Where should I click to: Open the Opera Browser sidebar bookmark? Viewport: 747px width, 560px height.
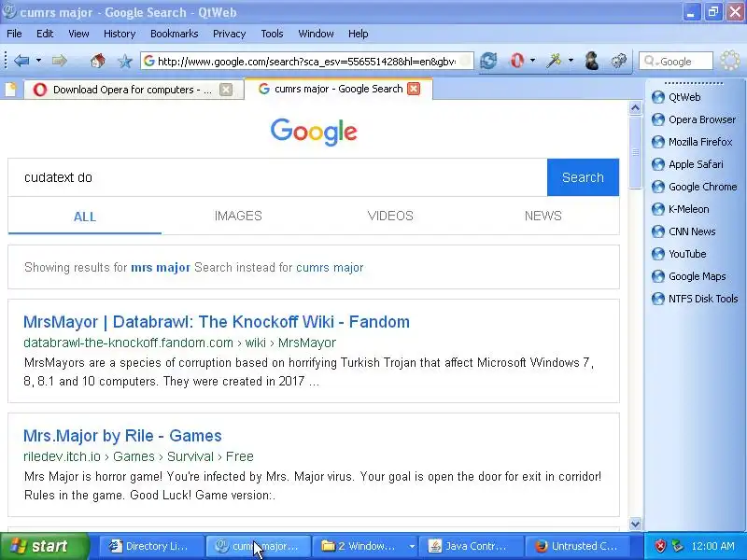694,119
